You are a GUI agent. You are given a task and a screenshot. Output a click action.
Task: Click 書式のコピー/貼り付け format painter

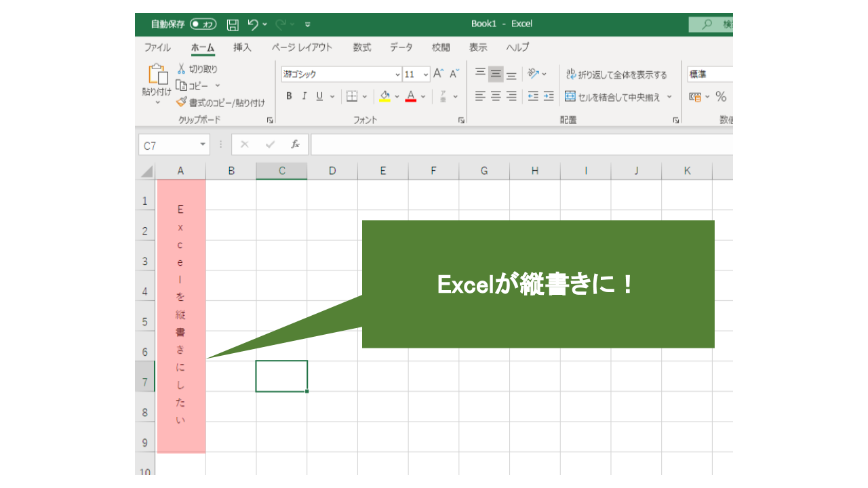point(220,102)
